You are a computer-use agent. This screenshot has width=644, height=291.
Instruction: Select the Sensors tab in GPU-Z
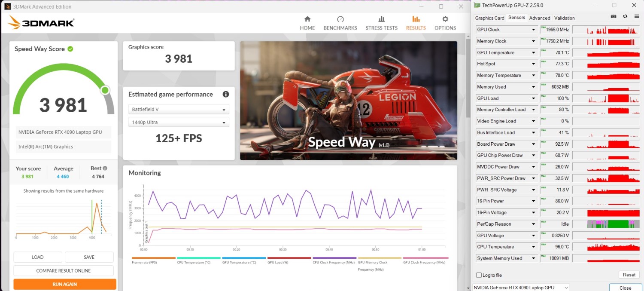[516, 18]
